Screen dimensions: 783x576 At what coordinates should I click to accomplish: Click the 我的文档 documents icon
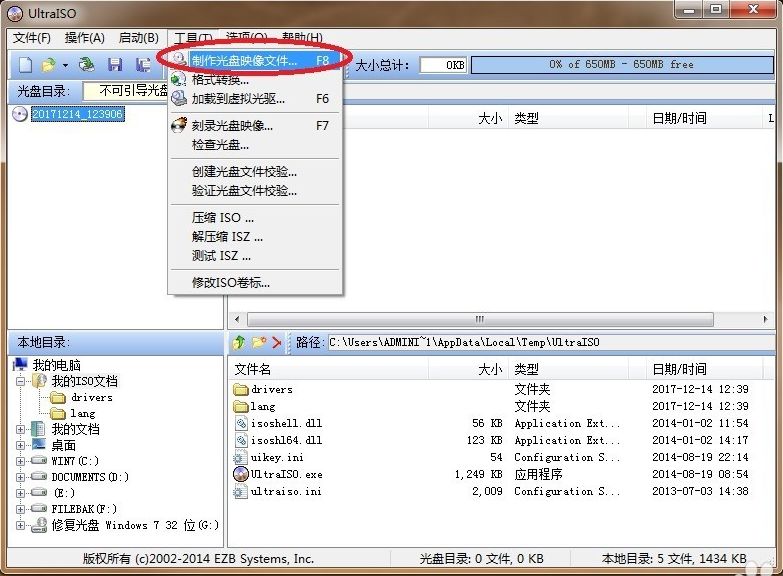point(38,429)
